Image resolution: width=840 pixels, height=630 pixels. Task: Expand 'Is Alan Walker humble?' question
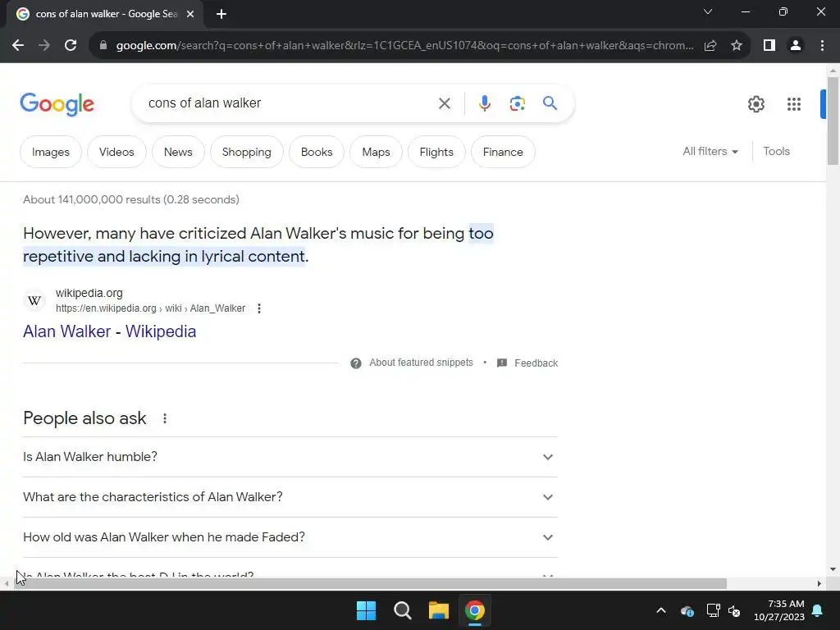click(x=290, y=457)
